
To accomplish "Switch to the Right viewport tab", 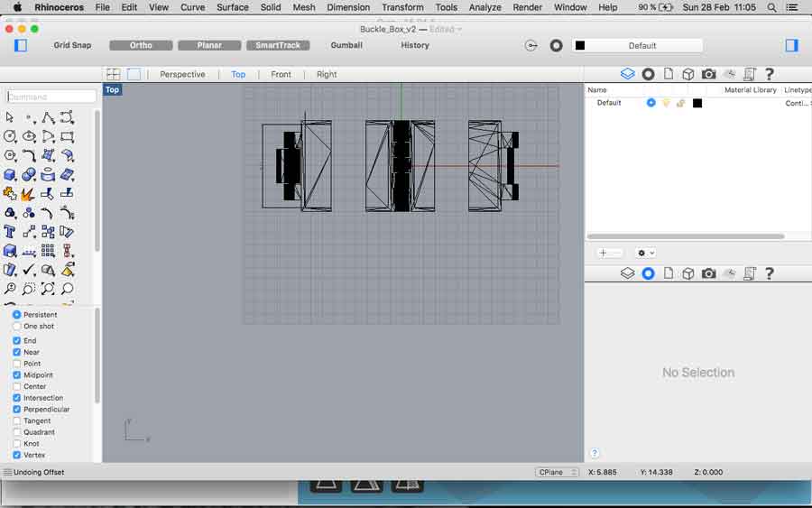I will pyautogui.click(x=327, y=74).
